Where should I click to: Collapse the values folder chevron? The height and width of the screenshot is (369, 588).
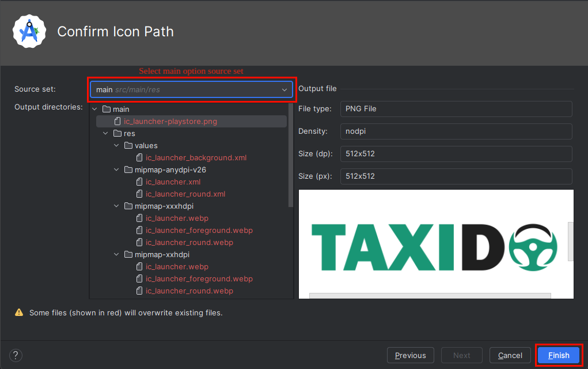pyautogui.click(x=116, y=146)
